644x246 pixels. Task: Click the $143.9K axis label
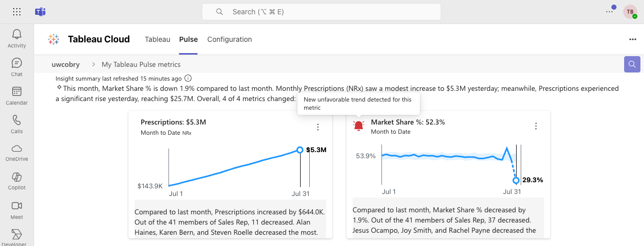[x=150, y=186]
